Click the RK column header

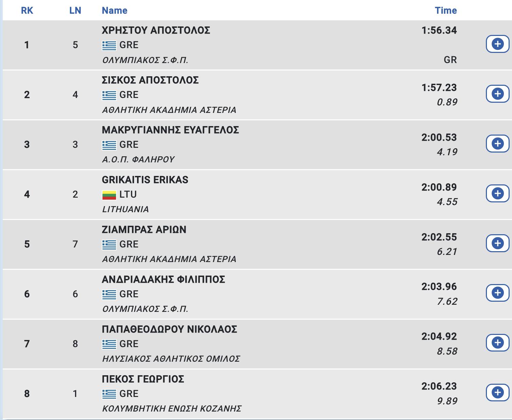pos(27,11)
